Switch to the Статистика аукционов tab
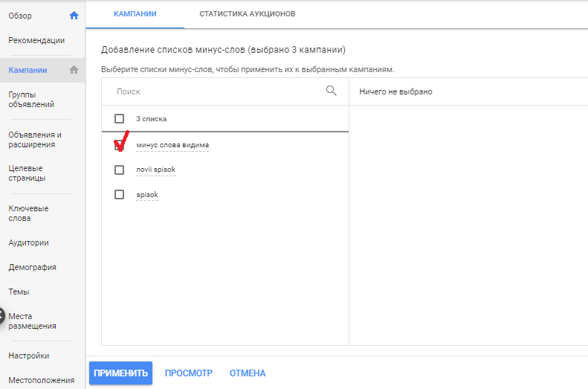 (x=248, y=14)
